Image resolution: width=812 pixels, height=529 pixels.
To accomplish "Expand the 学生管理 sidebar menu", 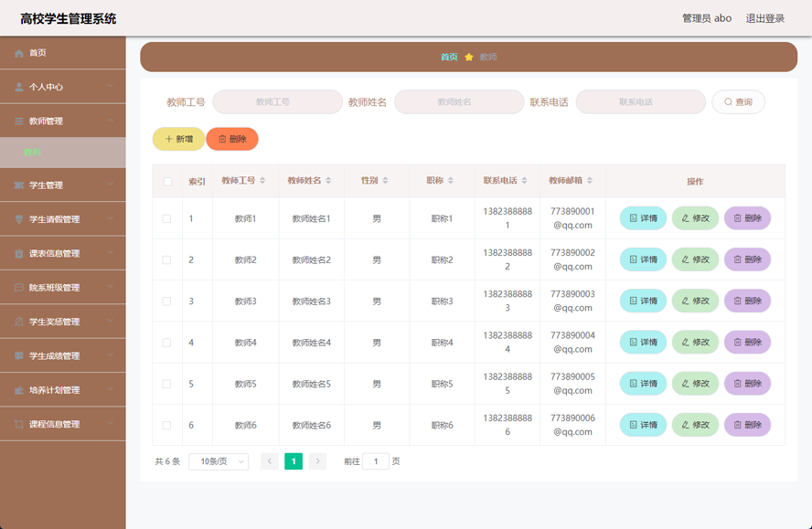I will tap(62, 185).
